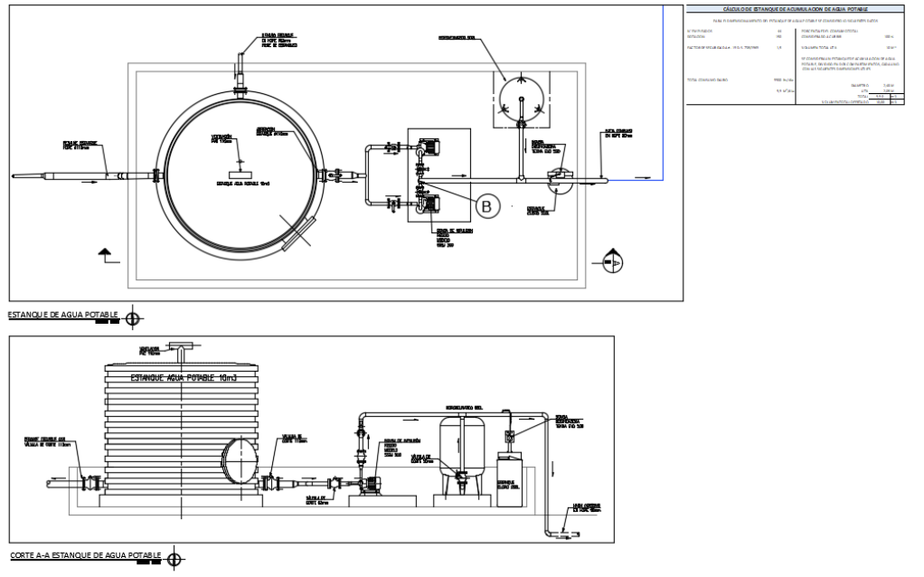Click the dosing pump circle on plan pipe
The height and width of the screenshot is (577, 924).
pos(559,179)
